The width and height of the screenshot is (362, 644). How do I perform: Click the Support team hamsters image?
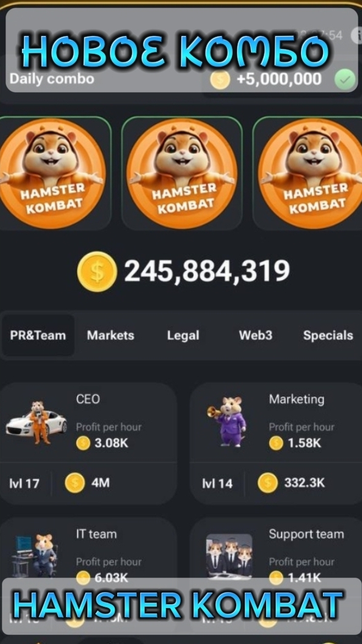[229, 555]
